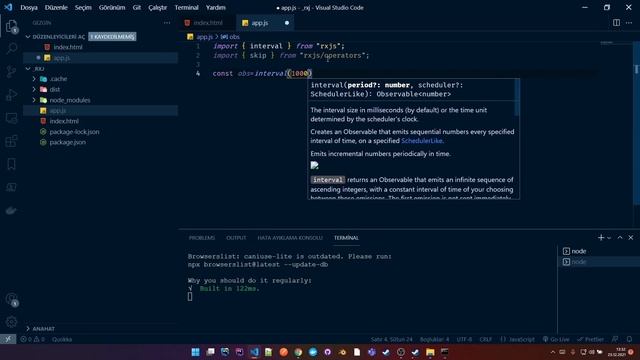The image size is (640, 360).
Task: Open the Çalıştır menu
Action: [x=158, y=7]
